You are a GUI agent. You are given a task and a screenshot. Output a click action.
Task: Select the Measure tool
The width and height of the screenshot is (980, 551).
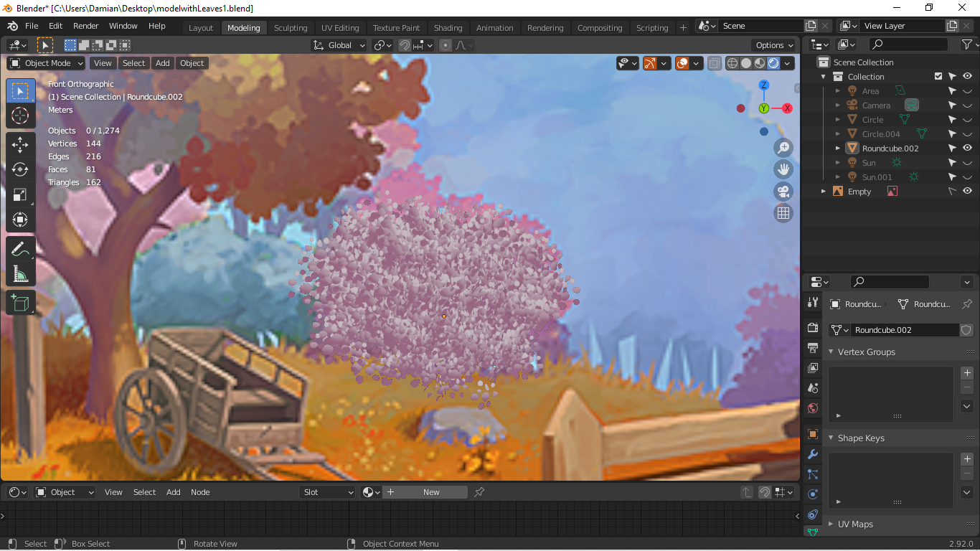click(20, 274)
